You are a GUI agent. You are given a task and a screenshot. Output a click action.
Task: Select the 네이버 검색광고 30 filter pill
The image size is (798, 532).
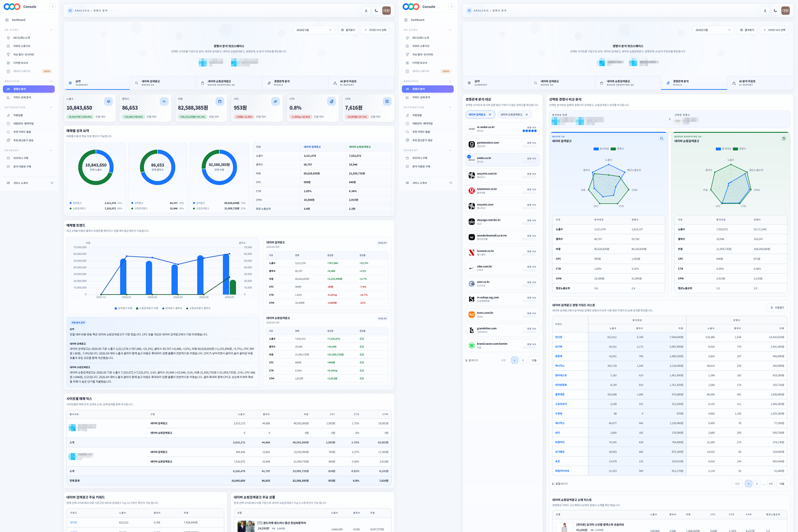click(480, 115)
